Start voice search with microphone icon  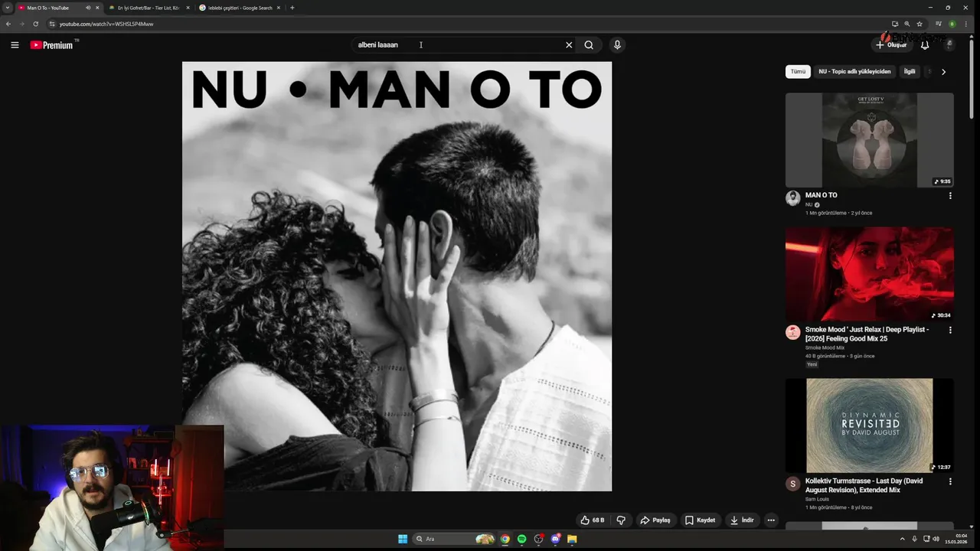pyautogui.click(x=617, y=45)
